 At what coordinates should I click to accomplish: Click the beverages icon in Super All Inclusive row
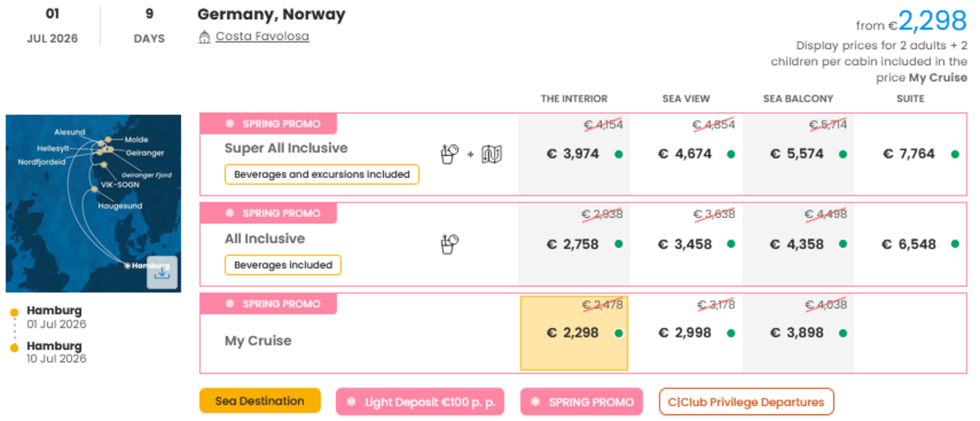pos(449,154)
